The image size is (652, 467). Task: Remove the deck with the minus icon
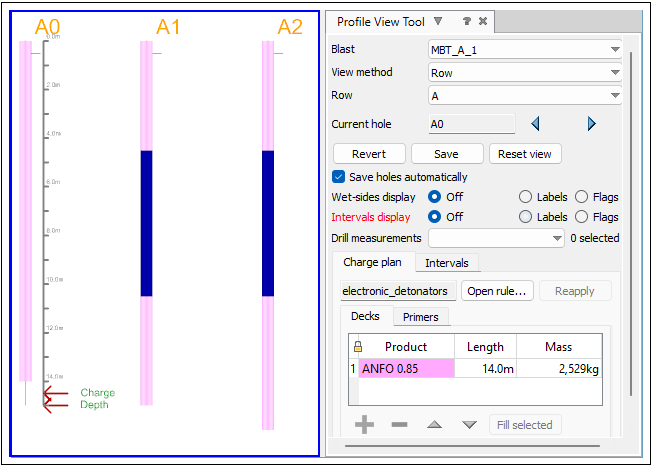(x=399, y=425)
